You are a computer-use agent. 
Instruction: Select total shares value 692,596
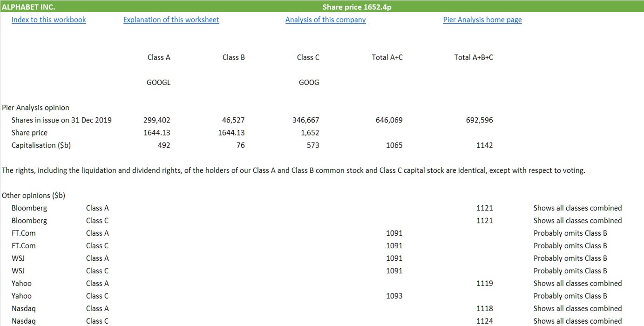coord(480,120)
